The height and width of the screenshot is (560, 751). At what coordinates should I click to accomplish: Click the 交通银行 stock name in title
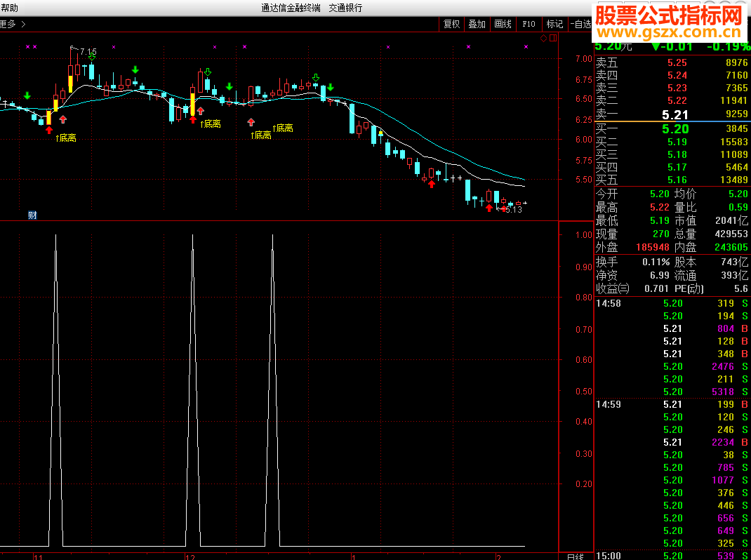click(345, 8)
